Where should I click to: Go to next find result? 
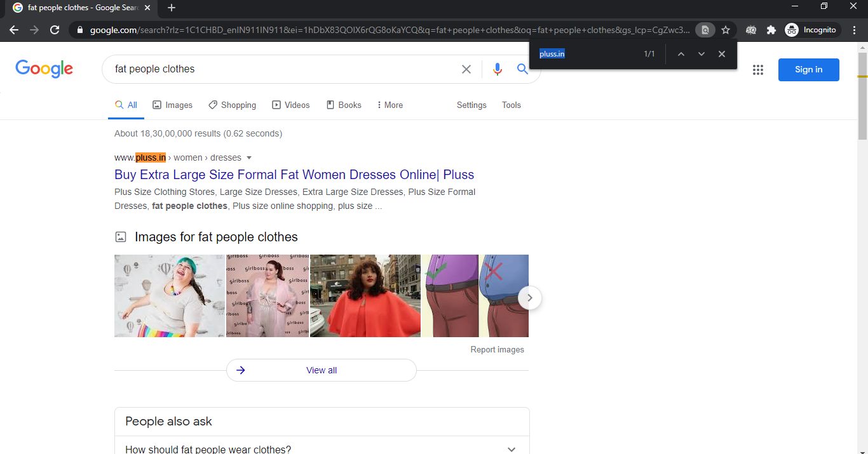coord(701,54)
